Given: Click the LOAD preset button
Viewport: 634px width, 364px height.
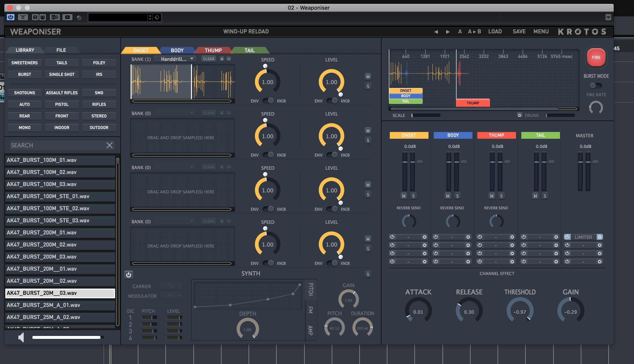Looking at the screenshot, I should click(x=495, y=31).
